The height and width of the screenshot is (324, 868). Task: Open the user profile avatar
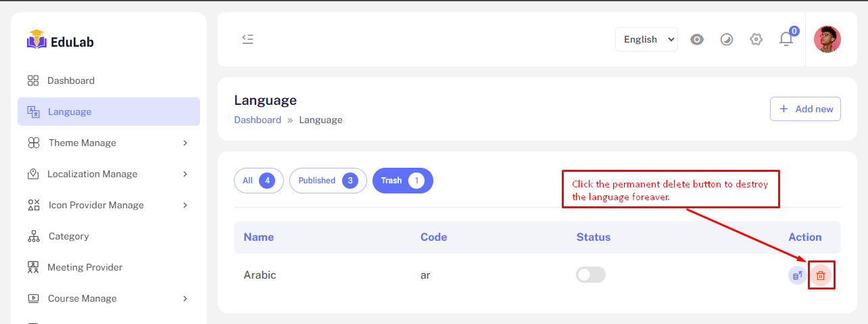point(827,39)
